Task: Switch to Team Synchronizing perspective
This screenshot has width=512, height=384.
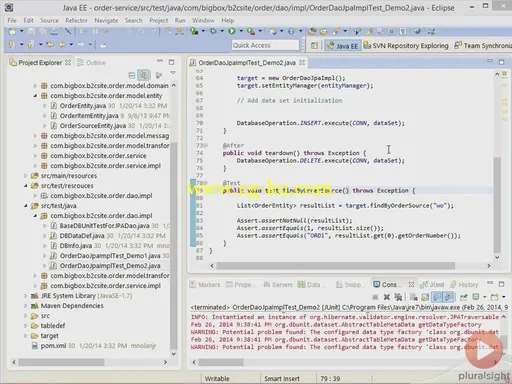Action: [483, 46]
